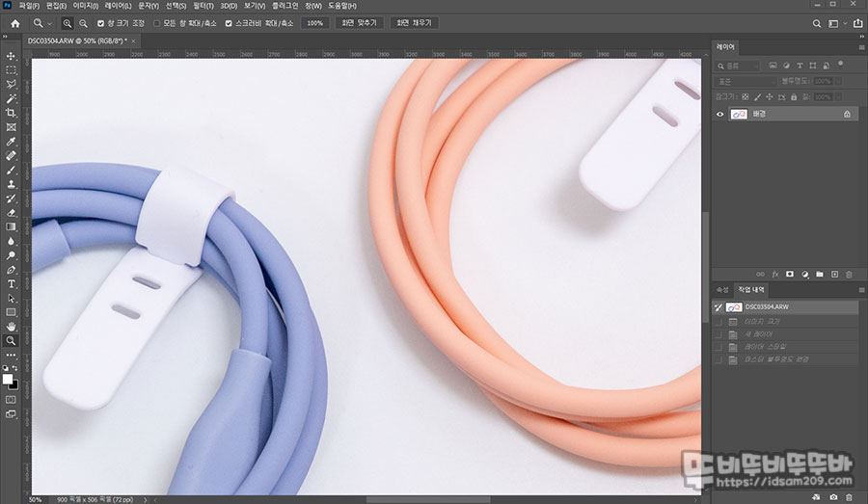Toggle the type layer filter icon

pyautogui.click(x=800, y=66)
